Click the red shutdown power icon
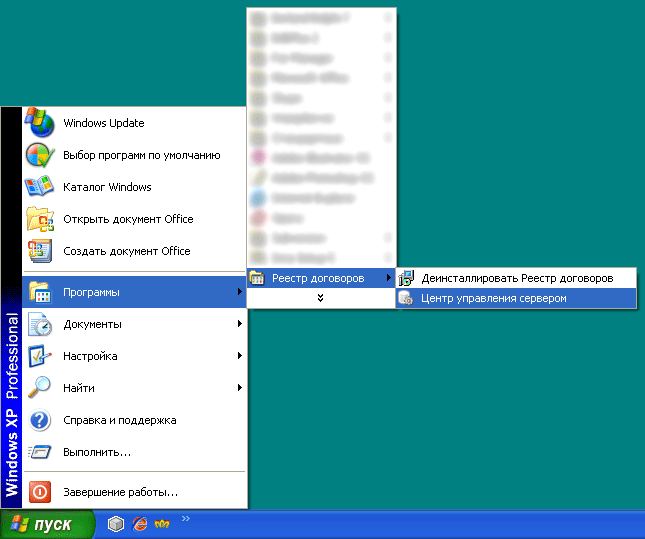Viewport: 645px width, 539px height. coord(40,492)
